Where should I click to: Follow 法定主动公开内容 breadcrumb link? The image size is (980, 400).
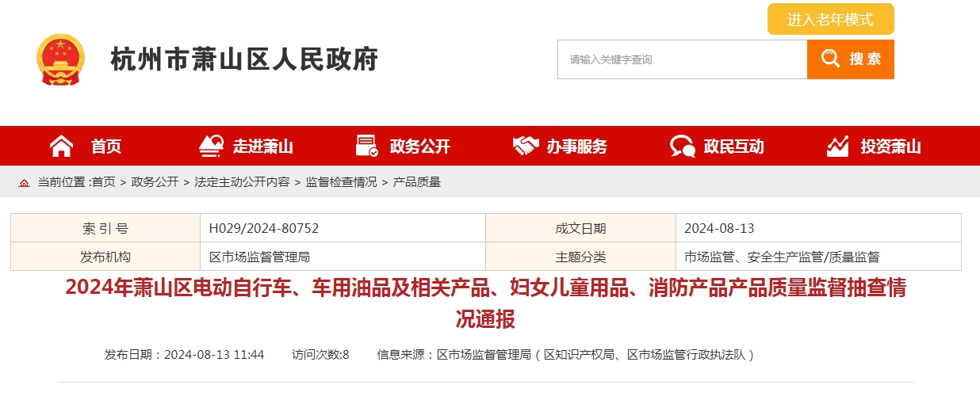click(x=242, y=182)
